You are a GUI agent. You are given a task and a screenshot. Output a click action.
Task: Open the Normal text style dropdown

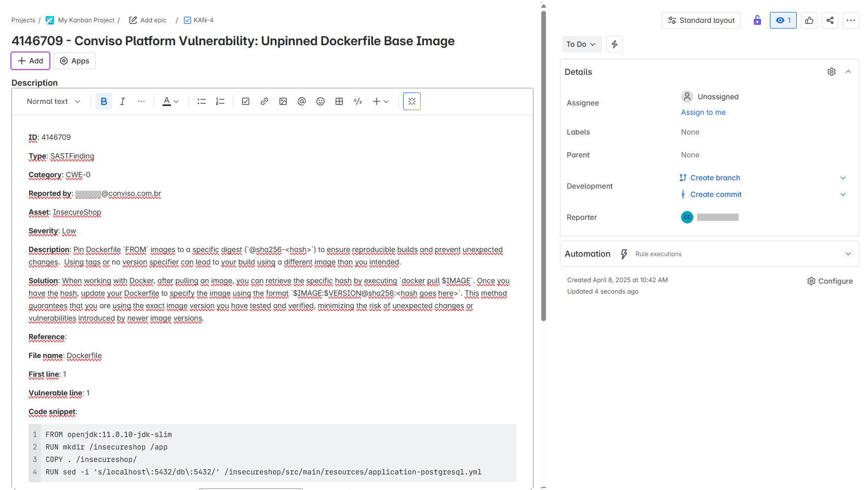(x=53, y=101)
